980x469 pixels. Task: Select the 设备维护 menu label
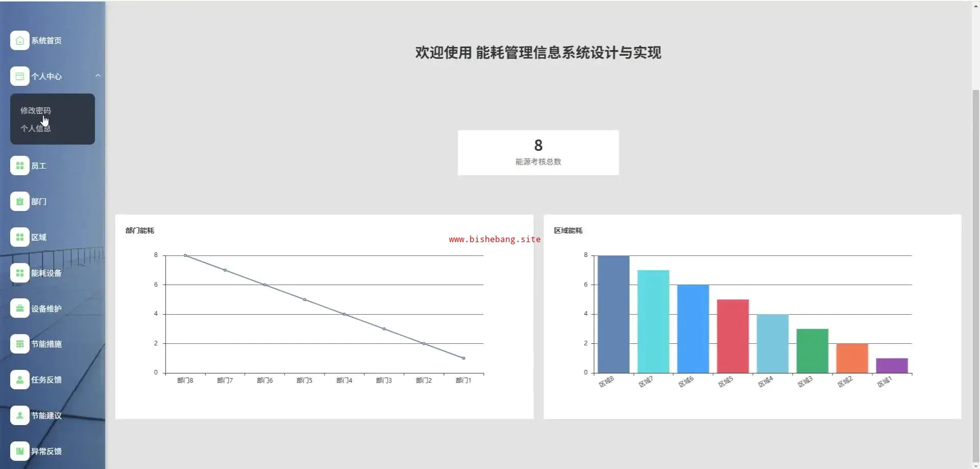click(x=46, y=309)
